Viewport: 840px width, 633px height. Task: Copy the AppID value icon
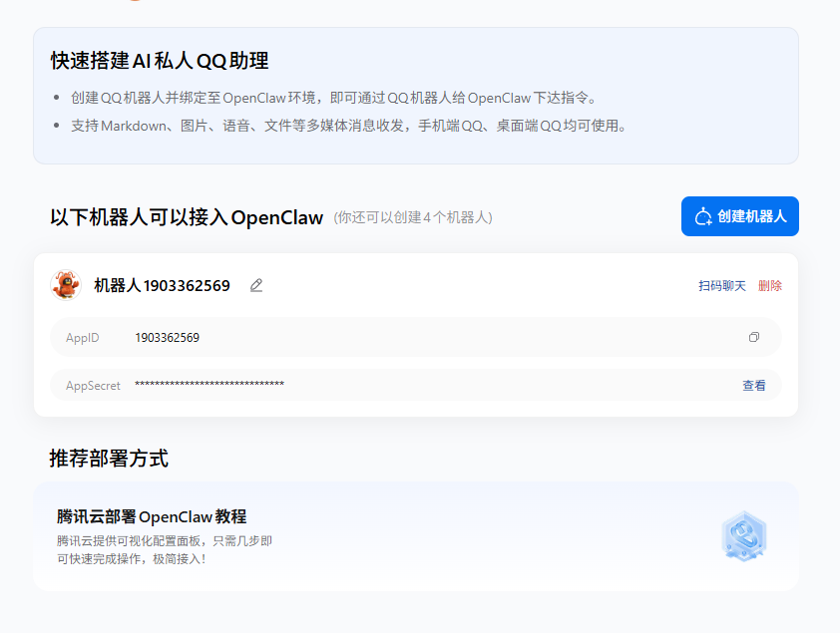754,337
